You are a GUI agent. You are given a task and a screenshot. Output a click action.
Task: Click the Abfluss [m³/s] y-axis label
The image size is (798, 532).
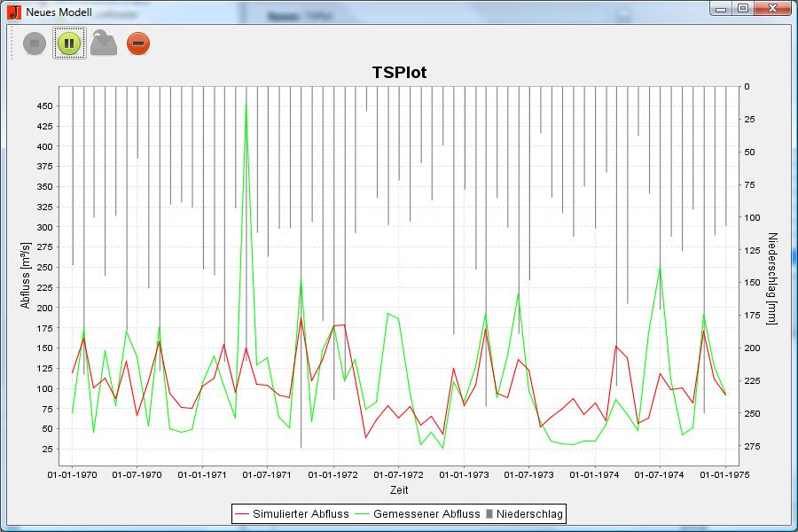click(26, 276)
